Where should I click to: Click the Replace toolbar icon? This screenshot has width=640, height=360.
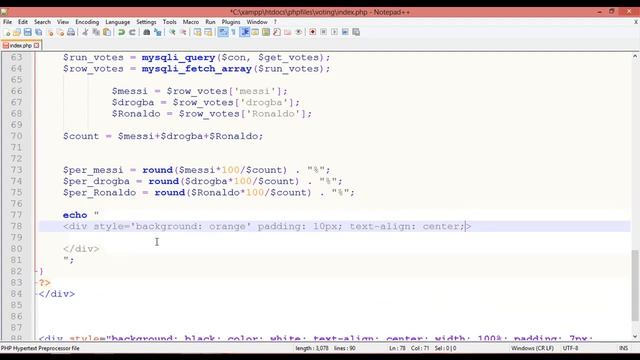point(158,32)
